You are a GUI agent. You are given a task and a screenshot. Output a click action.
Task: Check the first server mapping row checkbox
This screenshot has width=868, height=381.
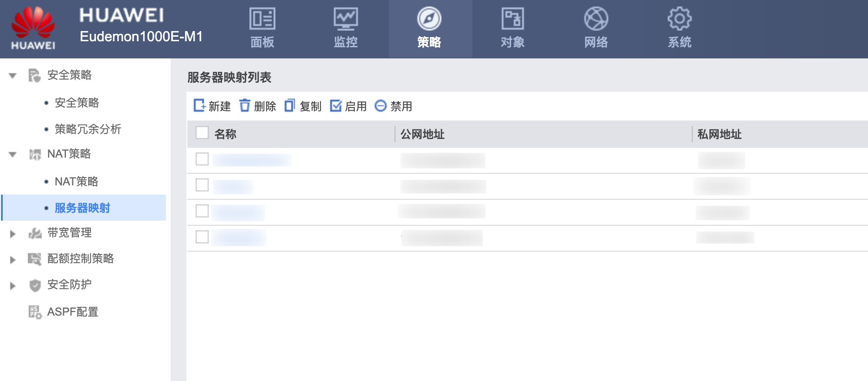click(x=202, y=159)
